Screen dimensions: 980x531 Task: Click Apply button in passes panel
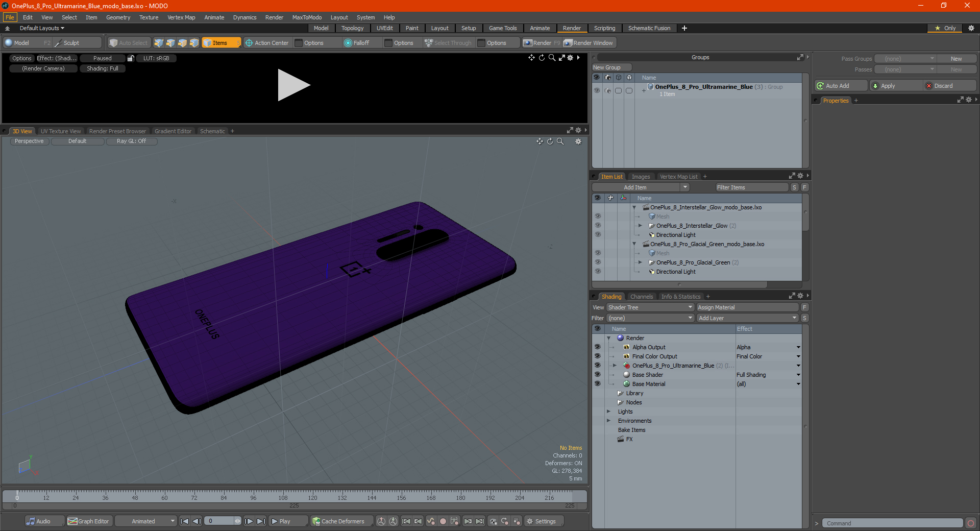click(896, 86)
